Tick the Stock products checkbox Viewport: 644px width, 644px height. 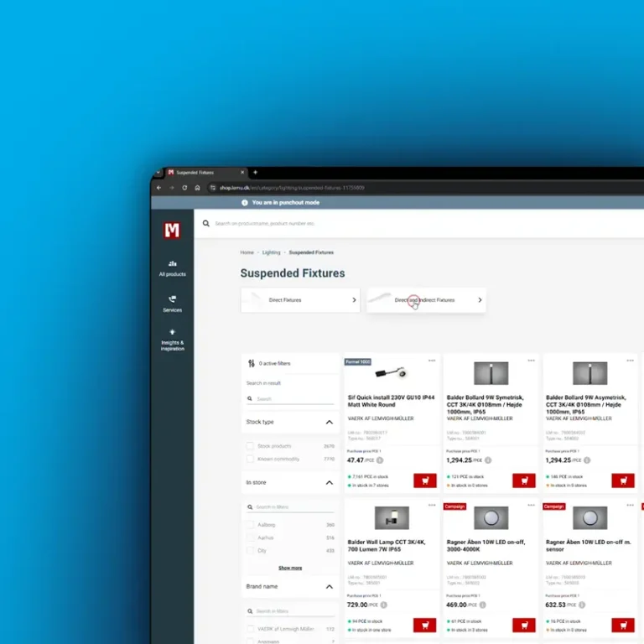click(250, 446)
